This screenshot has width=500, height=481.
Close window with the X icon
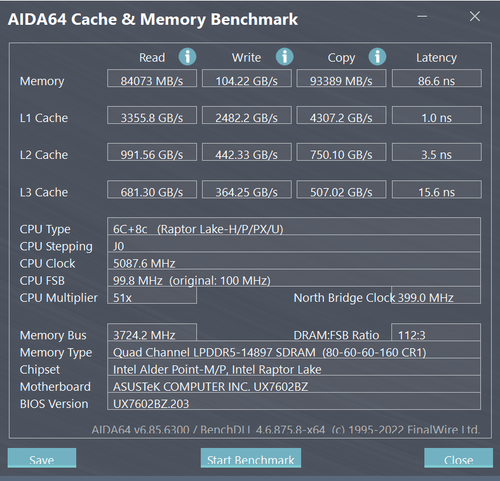475,16
